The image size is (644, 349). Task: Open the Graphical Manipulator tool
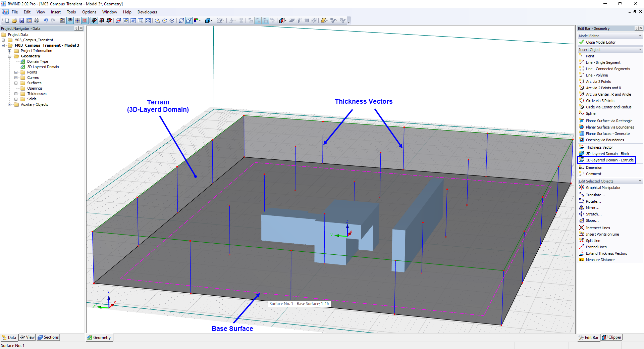(x=602, y=187)
